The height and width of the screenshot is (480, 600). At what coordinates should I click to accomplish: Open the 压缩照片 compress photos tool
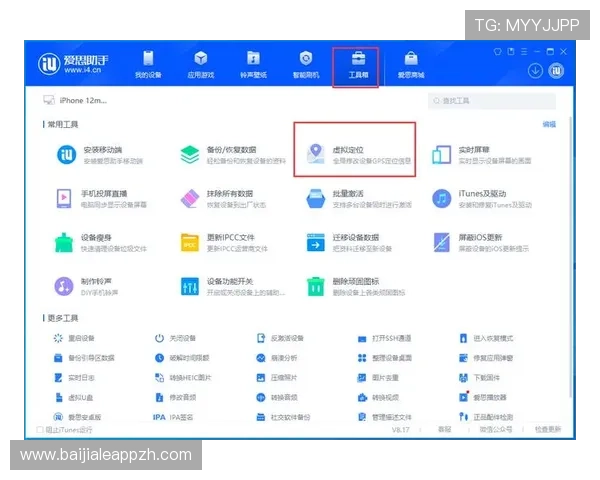[277, 378]
